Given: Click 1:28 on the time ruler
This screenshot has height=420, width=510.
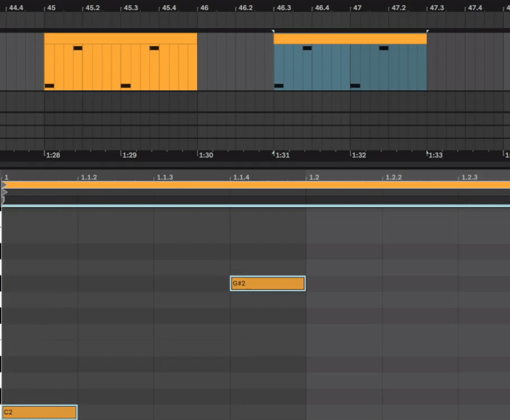Looking at the screenshot, I should 53,155.
